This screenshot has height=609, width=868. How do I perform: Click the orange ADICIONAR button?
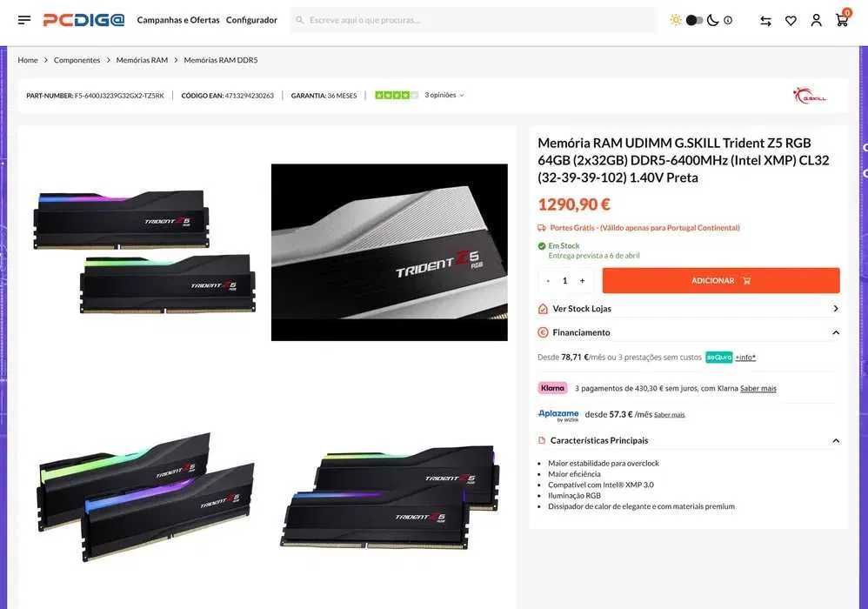click(x=721, y=281)
